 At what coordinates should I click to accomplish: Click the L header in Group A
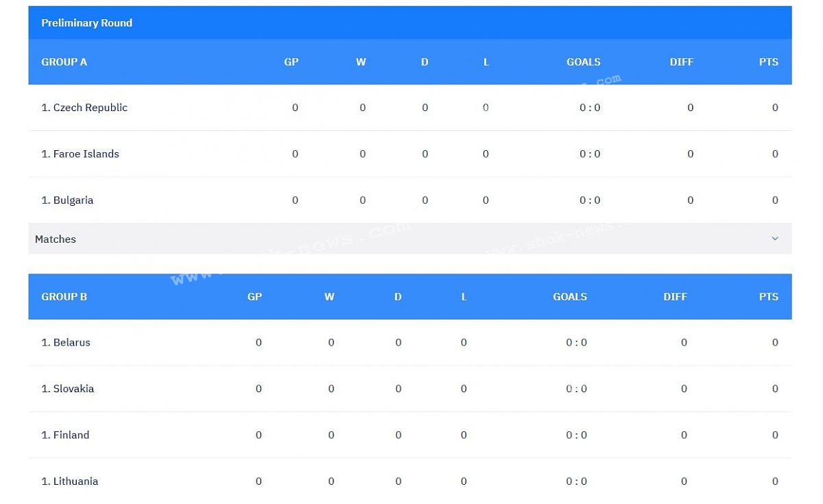point(486,62)
